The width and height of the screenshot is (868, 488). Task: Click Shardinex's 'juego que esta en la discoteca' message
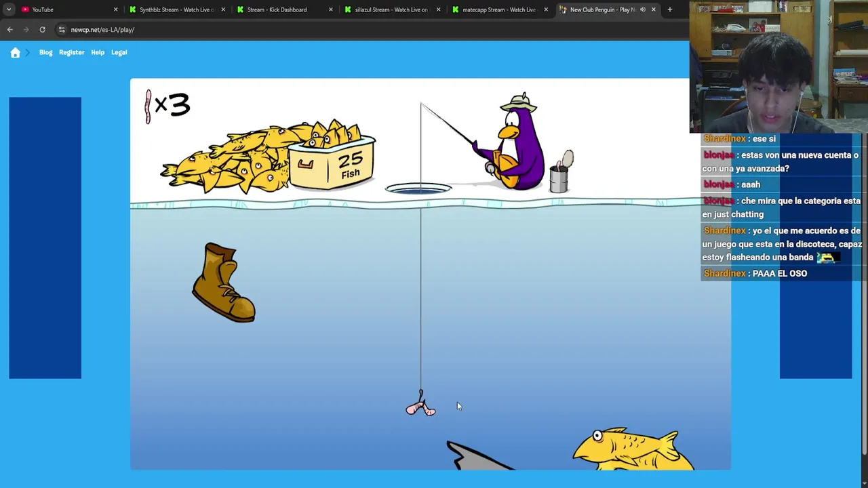click(782, 244)
